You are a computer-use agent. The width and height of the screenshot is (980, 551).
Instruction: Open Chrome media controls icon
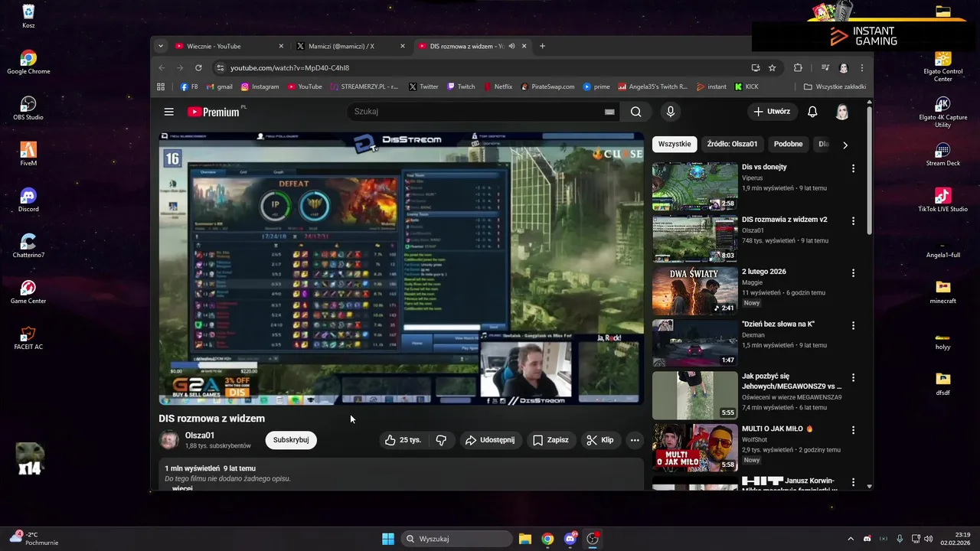[825, 67]
